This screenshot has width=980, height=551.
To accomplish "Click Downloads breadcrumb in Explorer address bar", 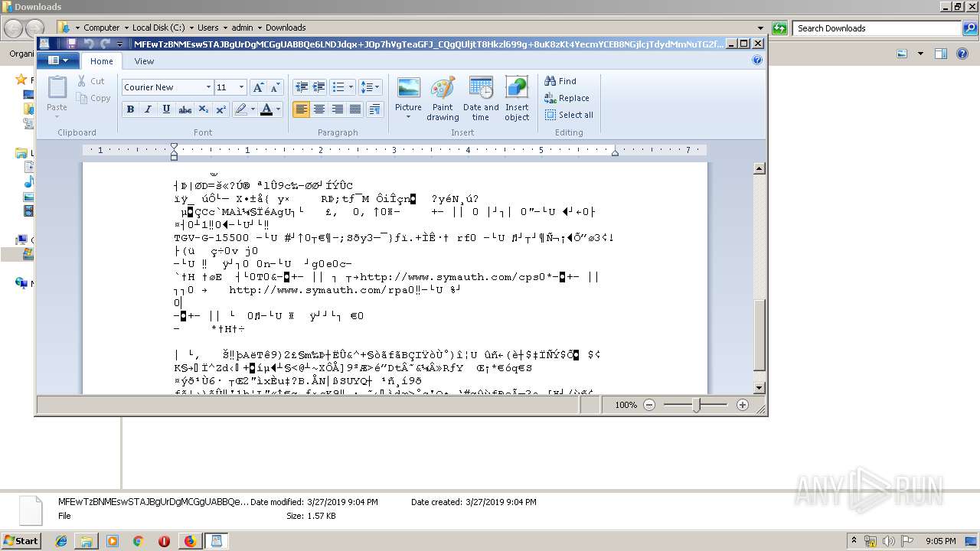I will (x=286, y=28).
